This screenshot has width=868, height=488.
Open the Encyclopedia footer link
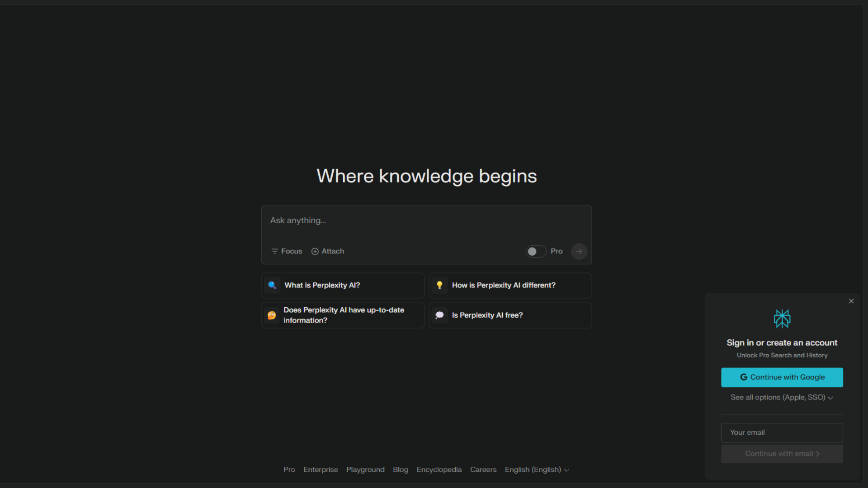[439, 470]
